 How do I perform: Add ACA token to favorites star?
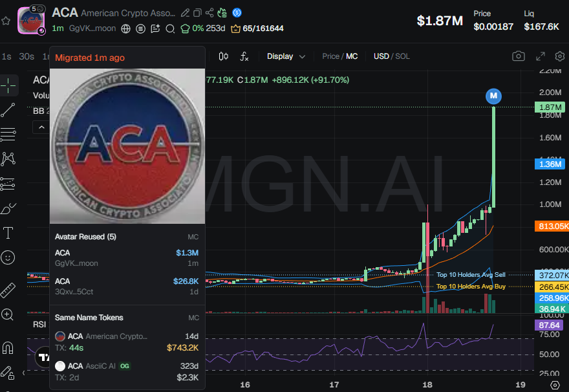click(x=6, y=21)
